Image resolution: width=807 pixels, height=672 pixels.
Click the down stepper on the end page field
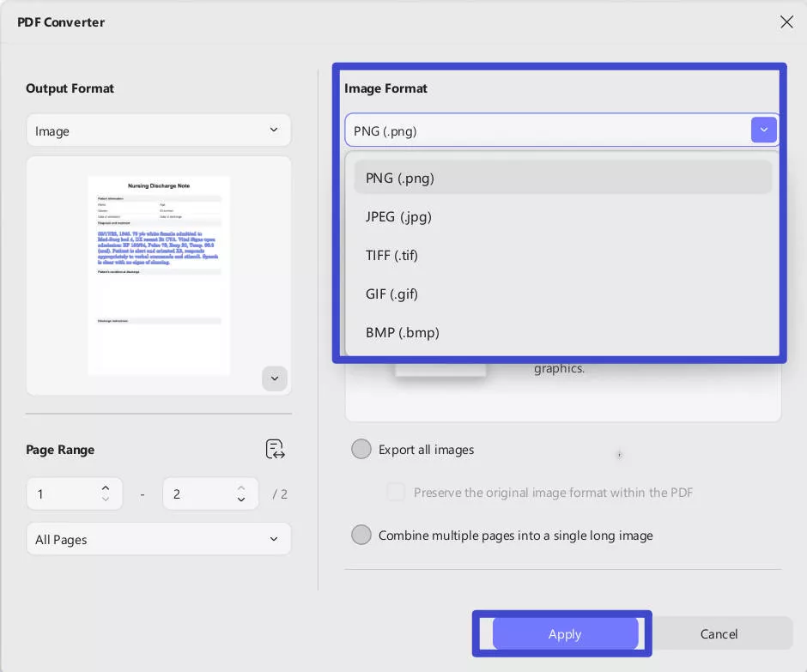click(x=240, y=499)
